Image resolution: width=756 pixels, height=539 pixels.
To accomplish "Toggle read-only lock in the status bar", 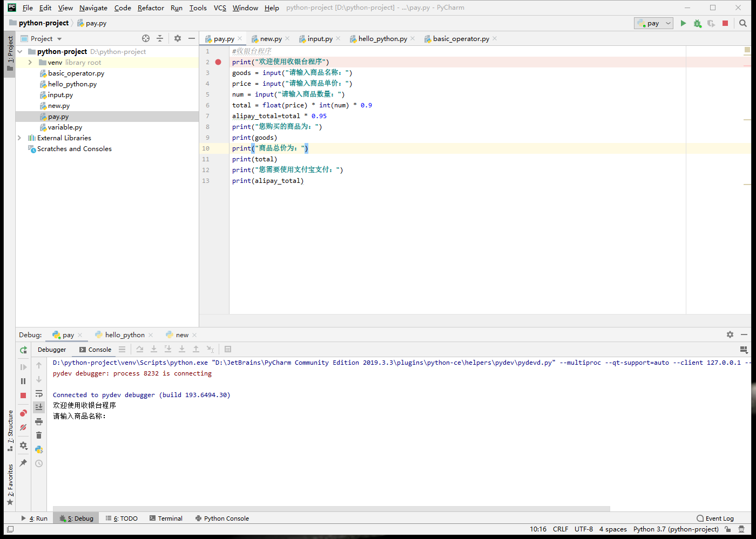I will tap(728, 529).
